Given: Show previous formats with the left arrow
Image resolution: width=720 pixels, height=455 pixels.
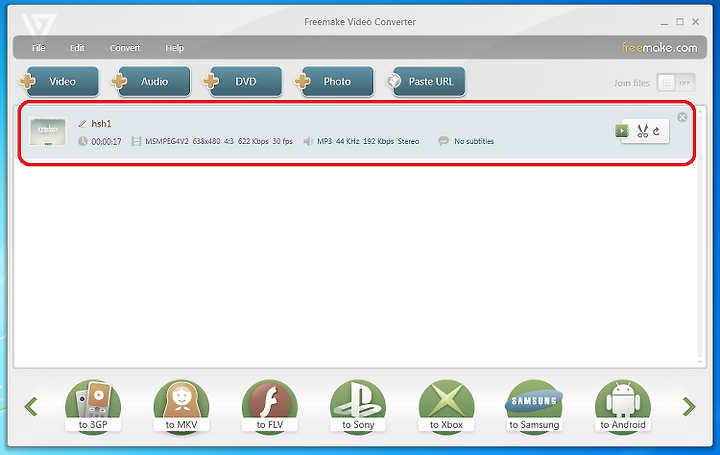Looking at the screenshot, I should tap(31, 407).
